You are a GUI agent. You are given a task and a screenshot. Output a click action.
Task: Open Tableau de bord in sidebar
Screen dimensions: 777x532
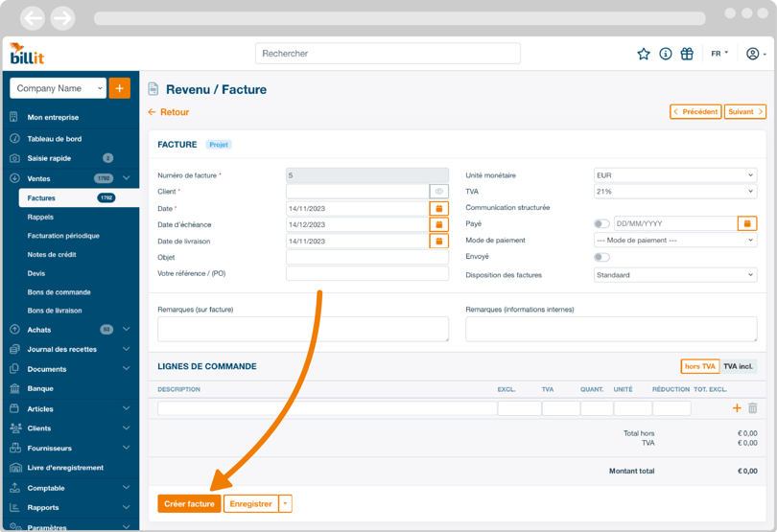coord(55,139)
